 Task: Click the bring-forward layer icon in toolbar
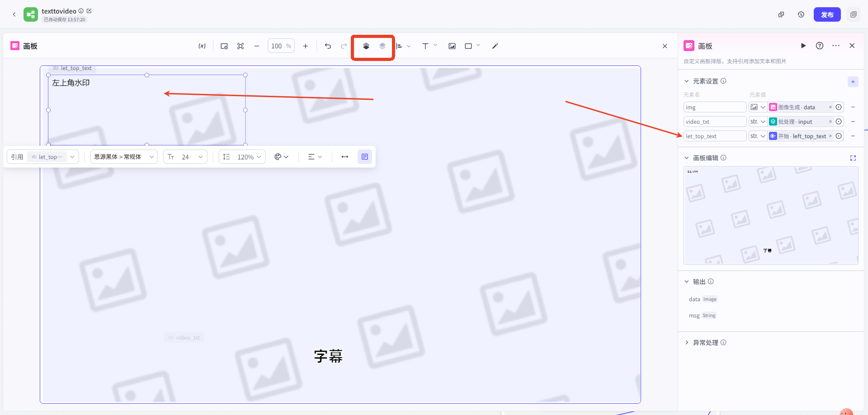point(366,46)
